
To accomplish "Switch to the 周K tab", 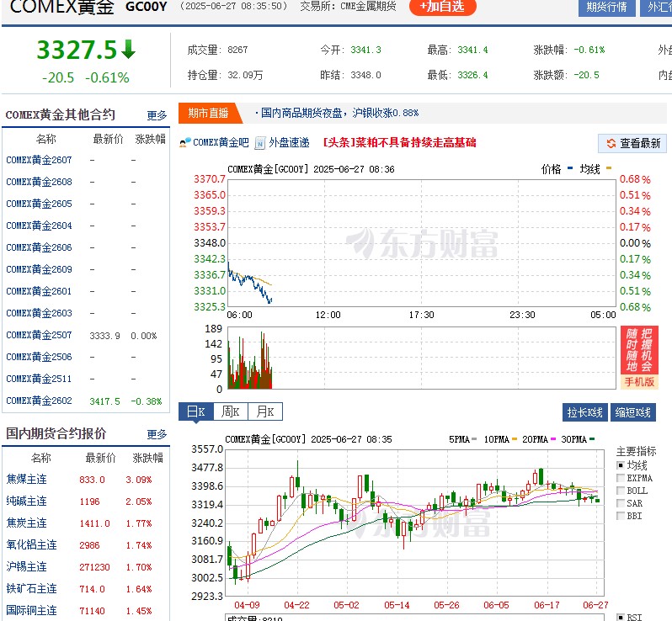I will pos(230,412).
